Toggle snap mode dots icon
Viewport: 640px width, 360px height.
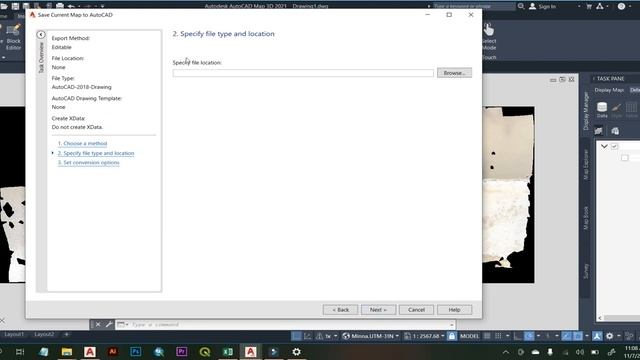point(498,336)
